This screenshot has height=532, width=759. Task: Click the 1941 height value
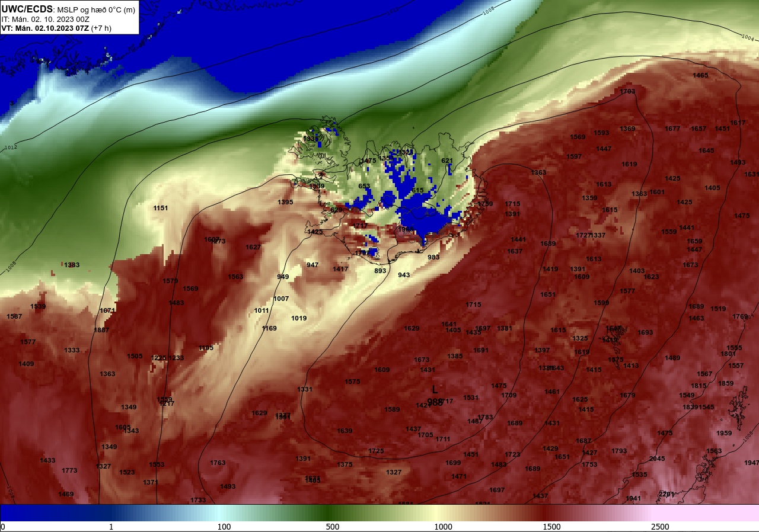[x=633, y=498]
